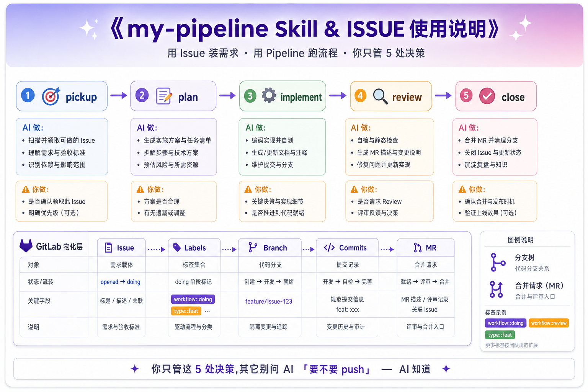
Task: Click the review magnifier icon
Action: click(380, 96)
